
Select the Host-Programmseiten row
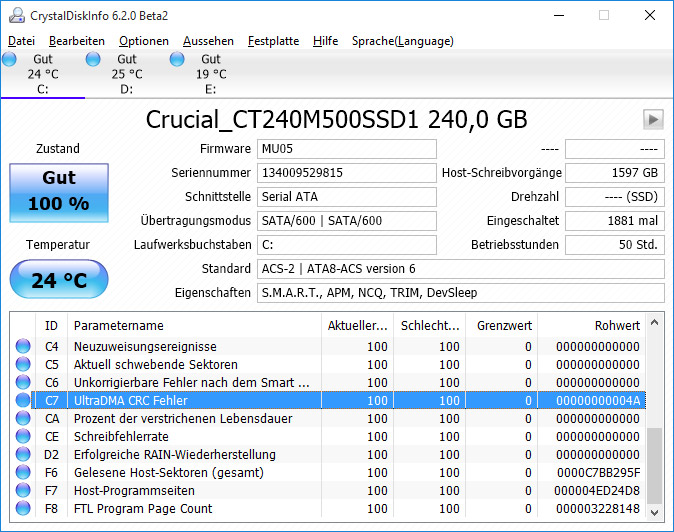[328, 491]
